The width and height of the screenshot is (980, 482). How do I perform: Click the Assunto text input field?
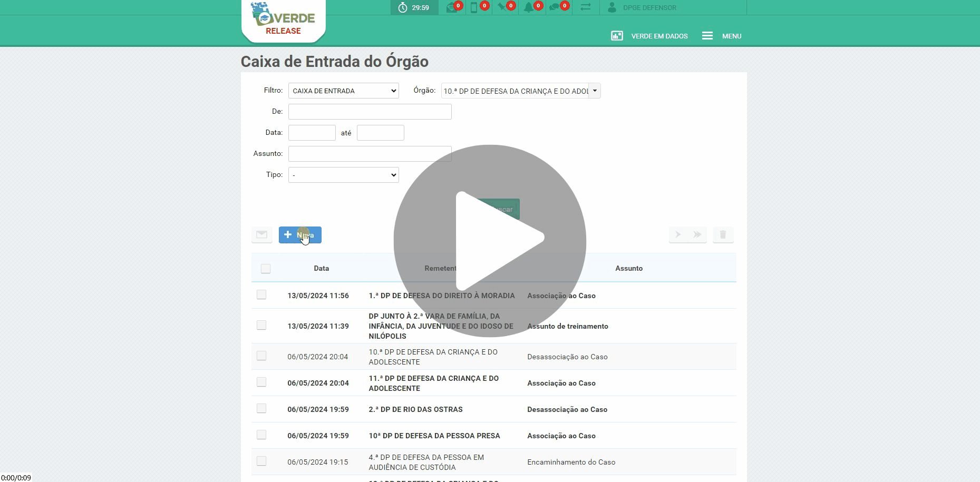(370, 154)
